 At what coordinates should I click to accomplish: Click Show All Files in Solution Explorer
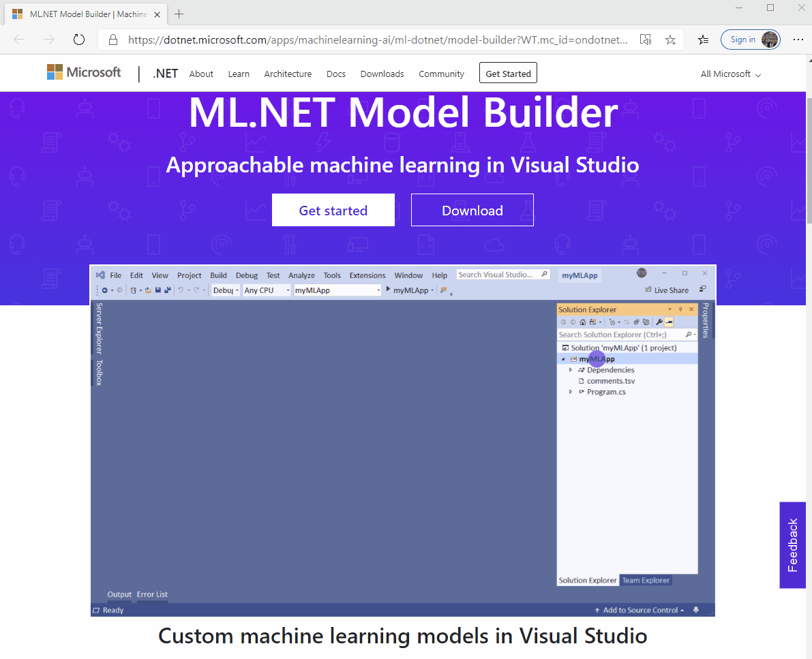pyautogui.click(x=646, y=322)
